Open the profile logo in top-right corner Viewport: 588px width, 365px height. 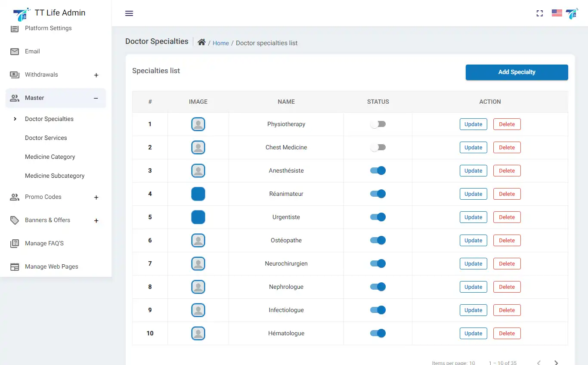[x=572, y=13]
